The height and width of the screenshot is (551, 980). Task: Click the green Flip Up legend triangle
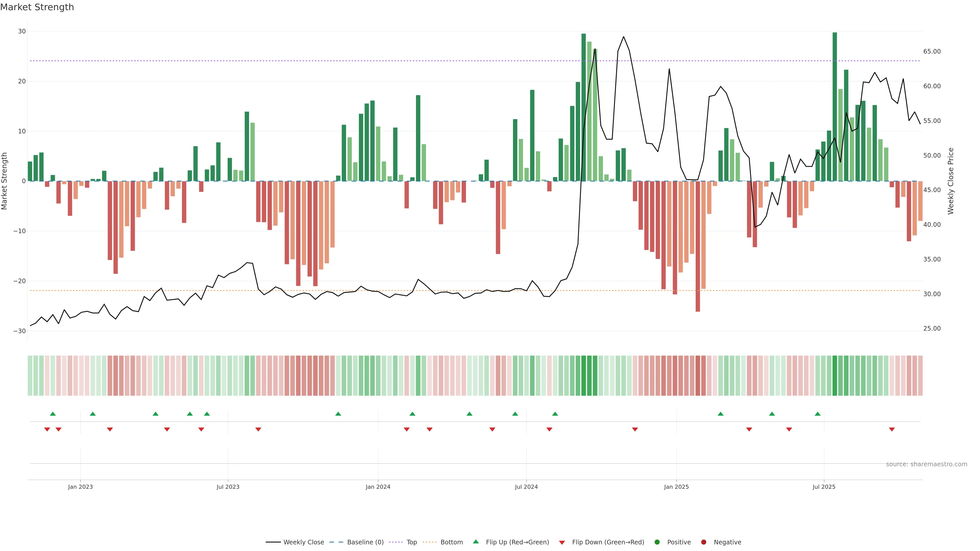(475, 542)
